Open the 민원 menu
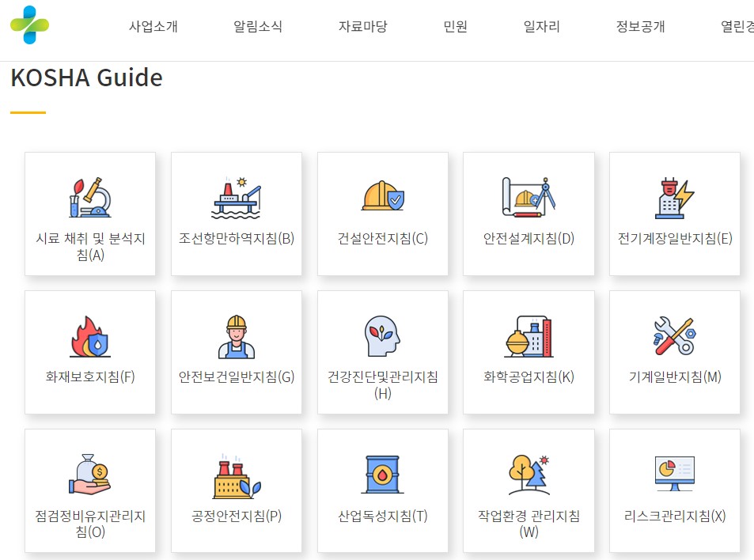Viewport: 754px width, 560px height. click(455, 26)
